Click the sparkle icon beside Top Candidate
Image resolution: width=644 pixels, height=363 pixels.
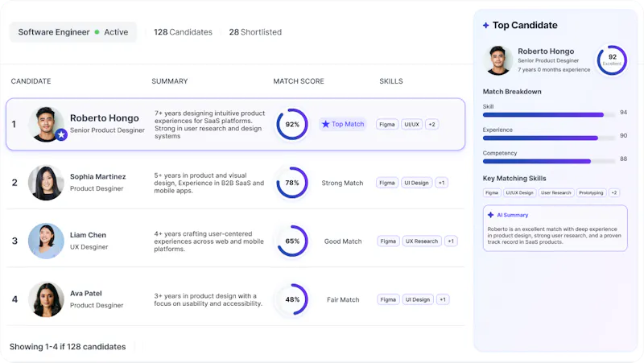(486, 26)
